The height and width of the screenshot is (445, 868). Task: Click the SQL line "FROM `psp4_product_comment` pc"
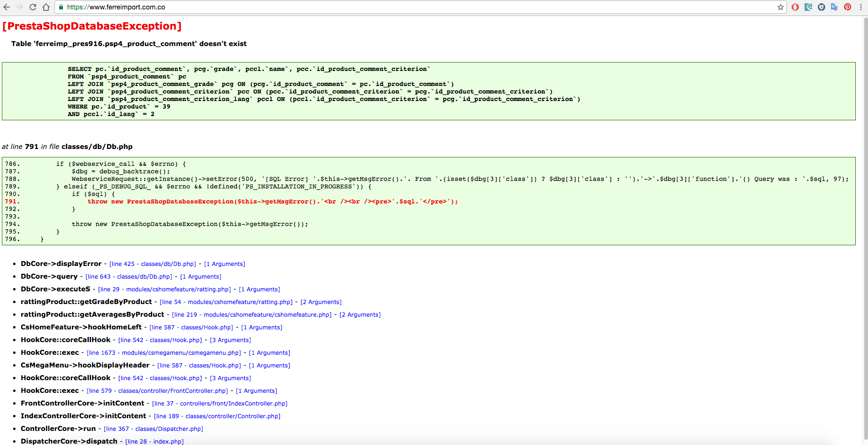click(127, 77)
